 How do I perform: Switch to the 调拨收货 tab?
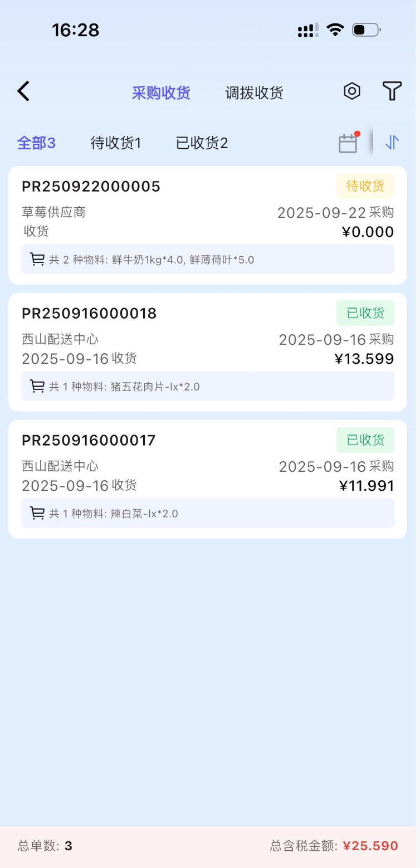(x=254, y=92)
